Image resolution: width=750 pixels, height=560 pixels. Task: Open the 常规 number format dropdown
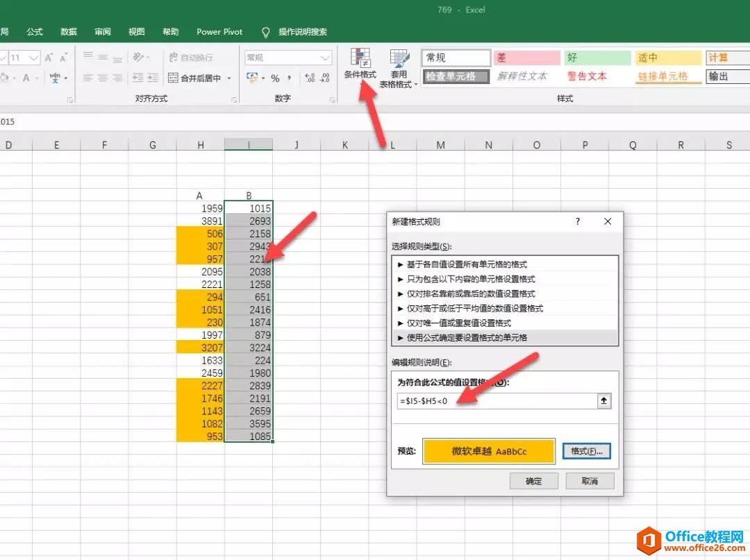click(324, 57)
